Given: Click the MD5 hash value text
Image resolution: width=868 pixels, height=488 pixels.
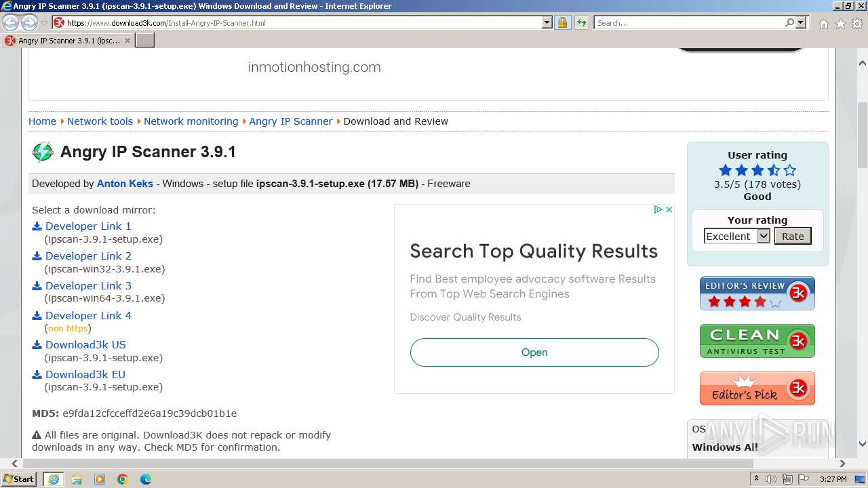Looking at the screenshot, I should [x=150, y=413].
